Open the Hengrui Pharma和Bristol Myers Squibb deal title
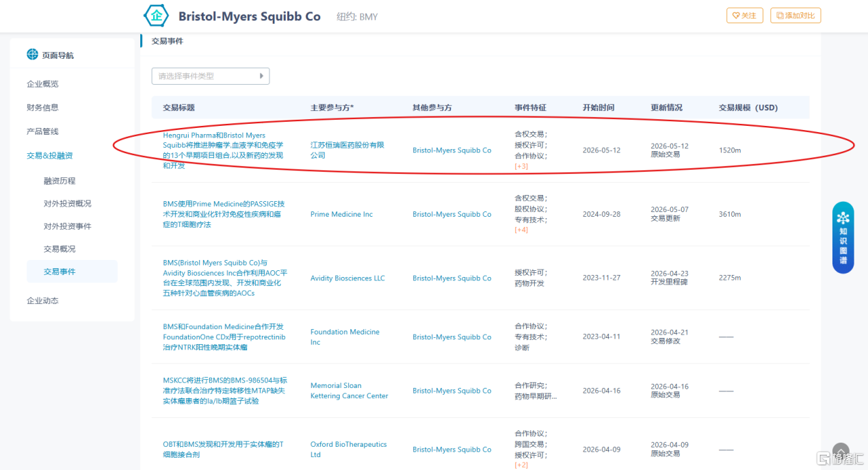 point(223,151)
